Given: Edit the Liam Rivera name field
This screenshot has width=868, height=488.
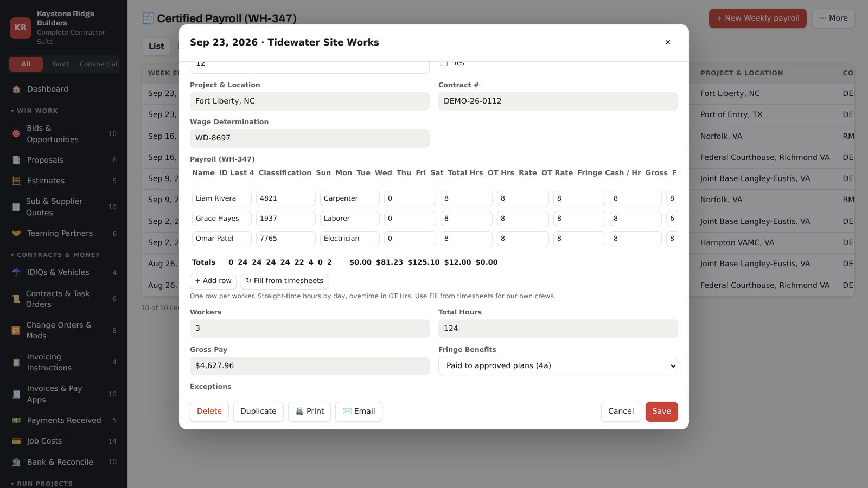Looking at the screenshot, I should coord(222,198).
